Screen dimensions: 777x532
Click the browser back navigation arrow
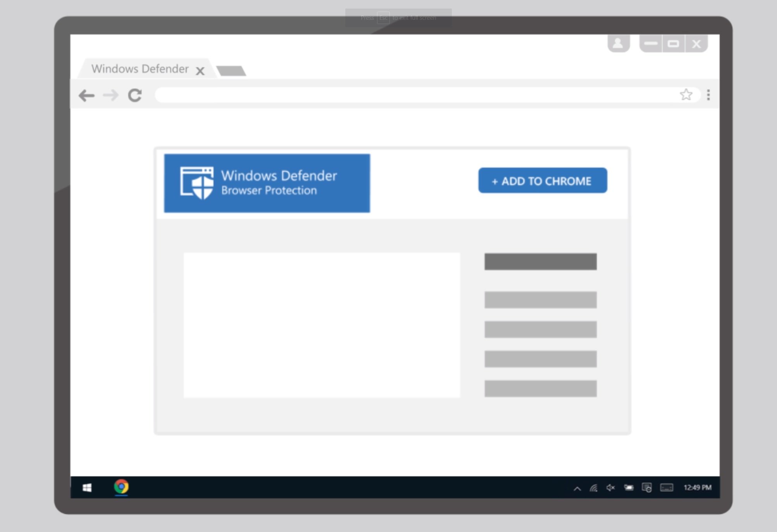(x=87, y=95)
